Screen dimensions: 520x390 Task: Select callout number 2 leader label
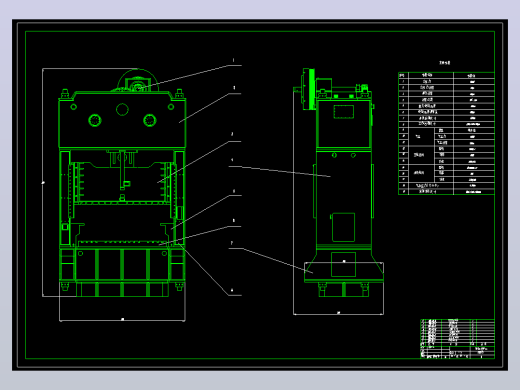click(234, 88)
